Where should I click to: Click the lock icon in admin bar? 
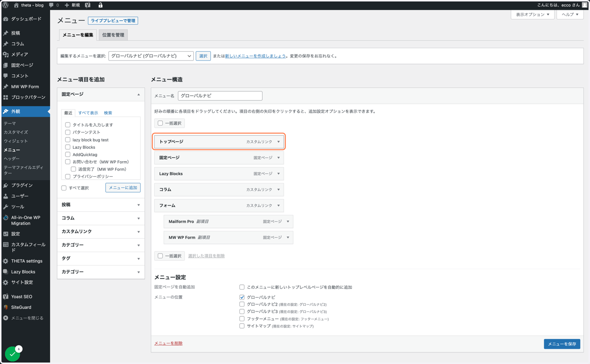(100, 5)
